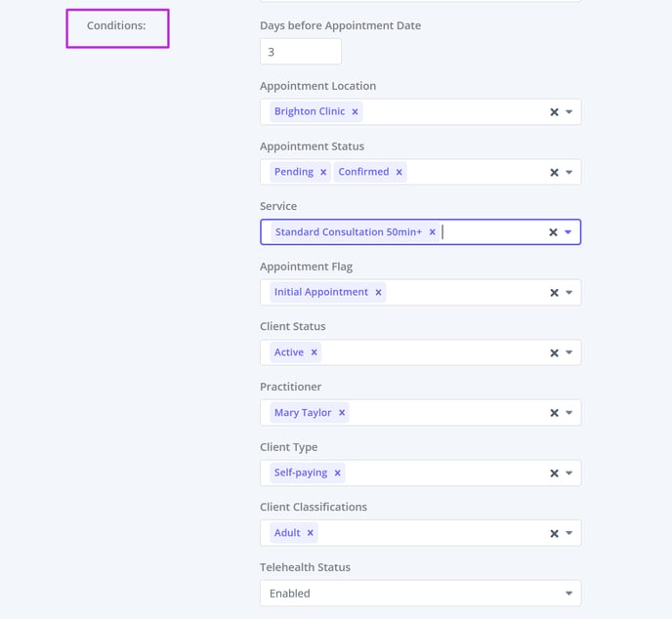Clear all Service selections
Viewport: 672px width, 619px height.
click(x=553, y=232)
